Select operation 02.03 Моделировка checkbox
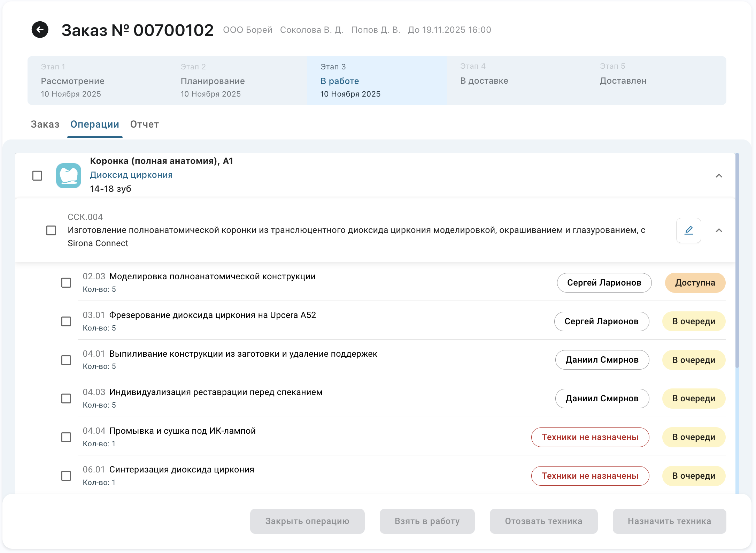 pos(66,283)
